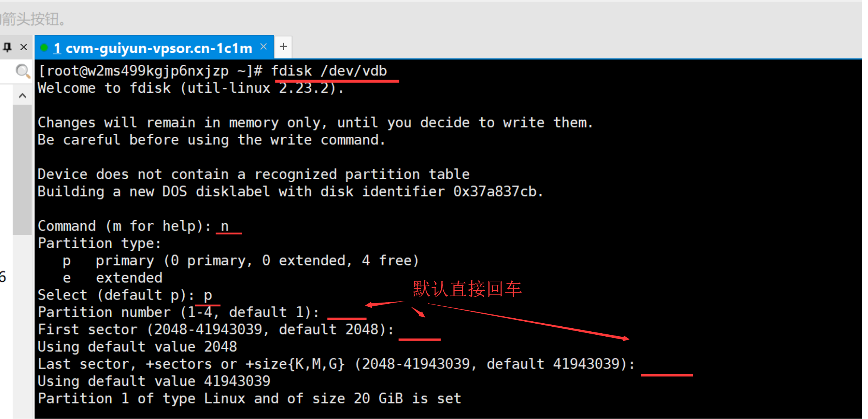
Task: Click 'Partition 1 of type Linux' output line
Action: pyautogui.click(x=249, y=399)
